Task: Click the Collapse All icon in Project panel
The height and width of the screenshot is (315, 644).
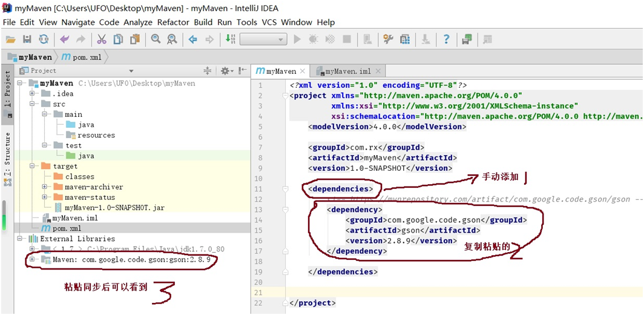Action: (208, 71)
